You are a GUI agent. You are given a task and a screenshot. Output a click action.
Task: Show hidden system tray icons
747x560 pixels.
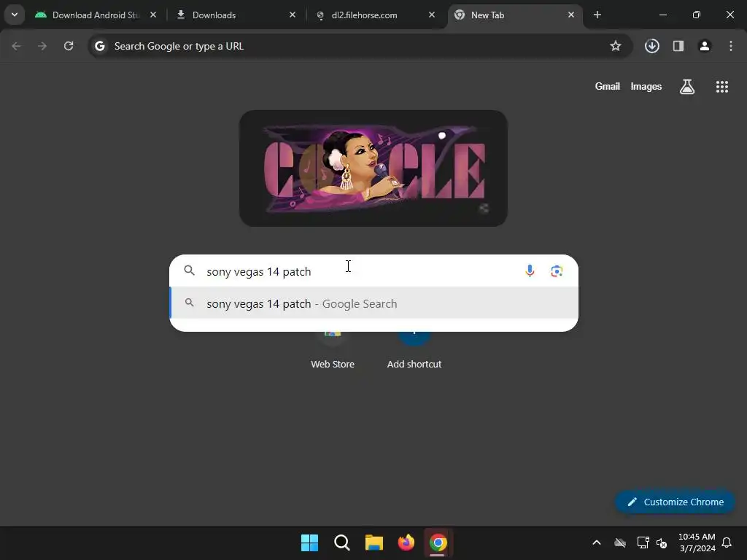coord(597,542)
